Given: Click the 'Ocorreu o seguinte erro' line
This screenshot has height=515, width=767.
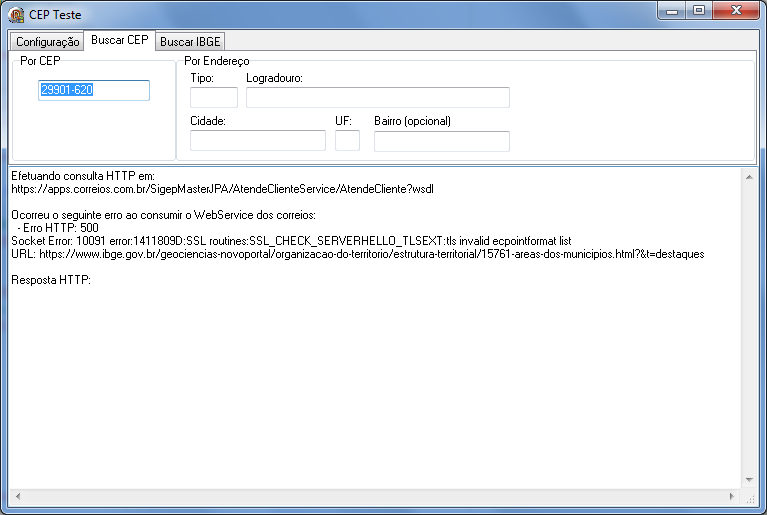Looking at the screenshot, I should pos(163,215).
